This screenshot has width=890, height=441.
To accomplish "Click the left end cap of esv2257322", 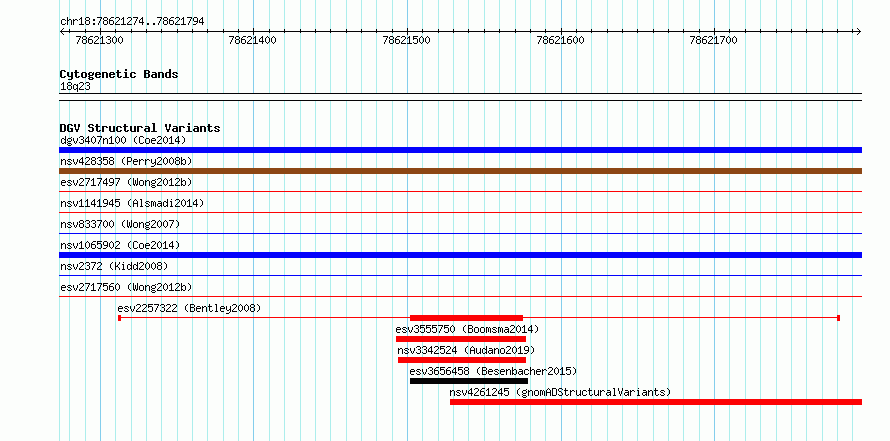I will [x=119, y=318].
